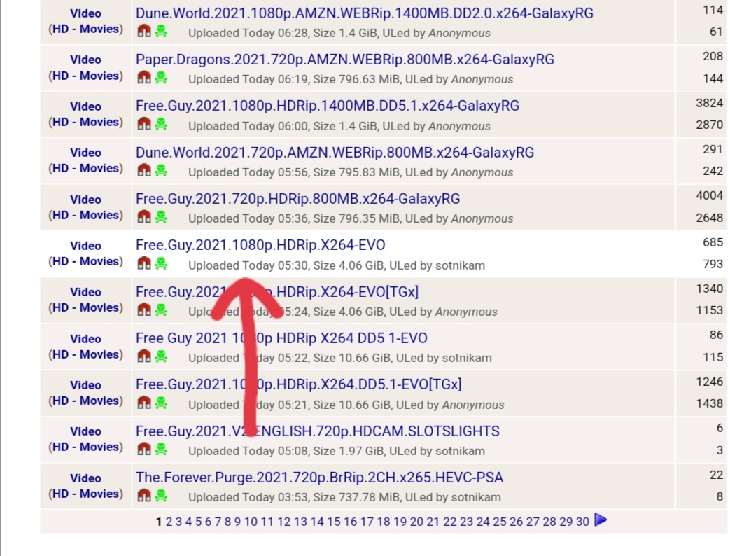Click uploader sotnikam on The.Forever.Purge row
This screenshot has width=756, height=556.
click(476, 497)
